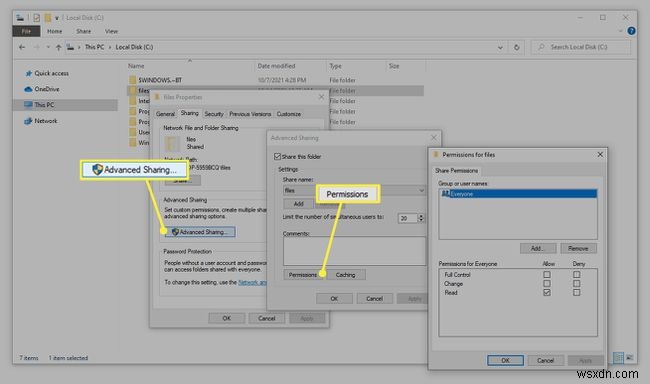
Task: Switch to large icons view in the status bar
Action: [629, 357]
